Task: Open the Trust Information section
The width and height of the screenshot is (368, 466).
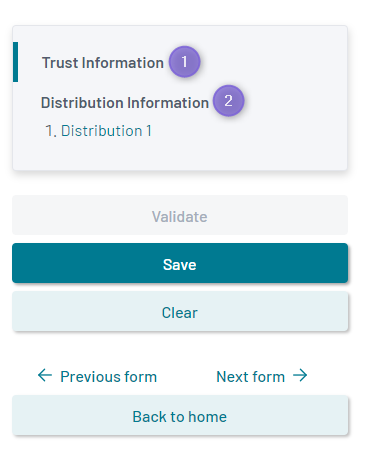Action: pyautogui.click(x=103, y=63)
